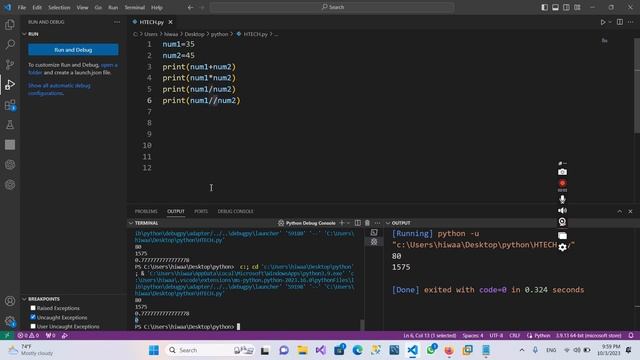Click the Spaces: 4 indentation status item
640x360 pixels.
tap(473, 336)
